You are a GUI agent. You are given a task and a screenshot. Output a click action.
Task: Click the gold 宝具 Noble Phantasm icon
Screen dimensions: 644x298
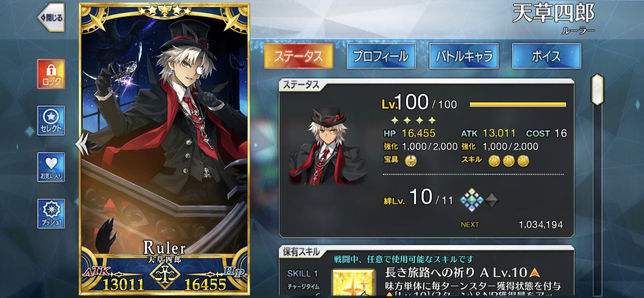(x=411, y=161)
